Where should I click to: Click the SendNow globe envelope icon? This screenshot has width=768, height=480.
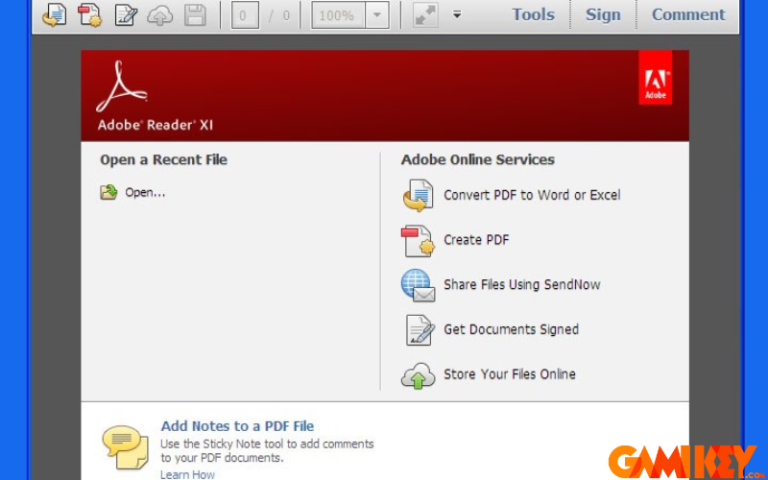pyautogui.click(x=418, y=285)
